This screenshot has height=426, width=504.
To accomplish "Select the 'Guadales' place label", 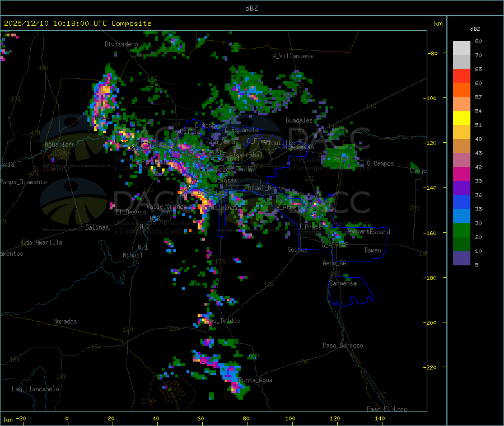I will tap(299, 120).
